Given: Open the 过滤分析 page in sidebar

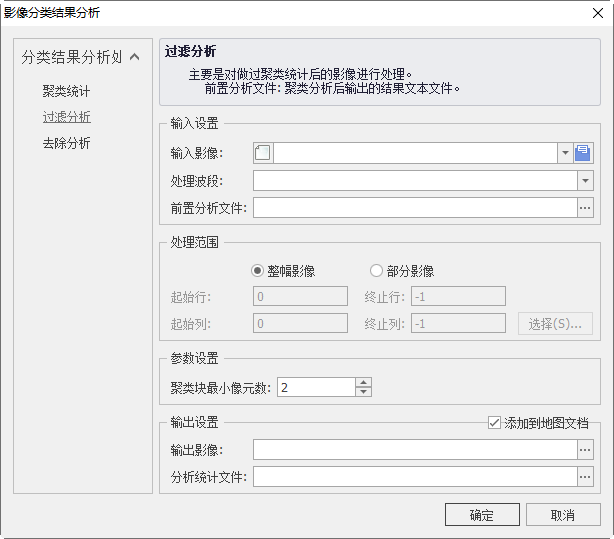Looking at the screenshot, I should (x=66, y=117).
